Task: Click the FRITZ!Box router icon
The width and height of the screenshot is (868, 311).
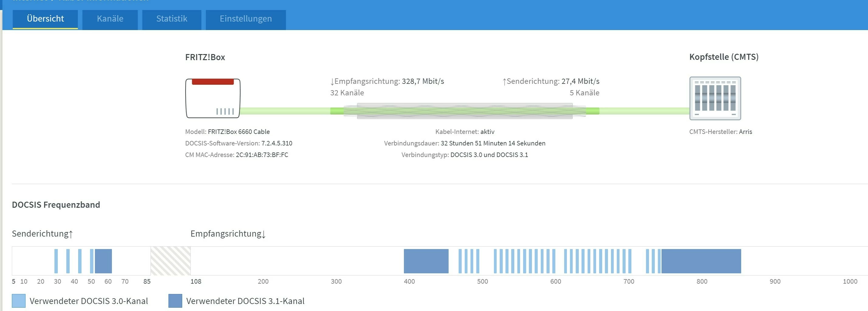Action: pos(213,98)
